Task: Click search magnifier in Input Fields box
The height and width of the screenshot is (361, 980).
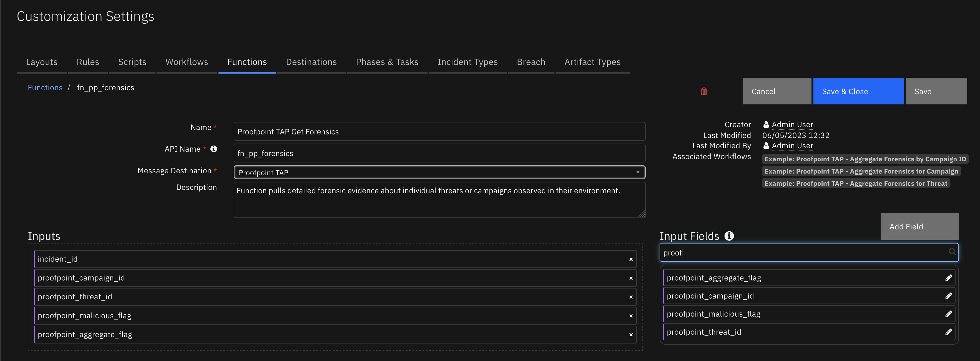Action: [x=952, y=252]
